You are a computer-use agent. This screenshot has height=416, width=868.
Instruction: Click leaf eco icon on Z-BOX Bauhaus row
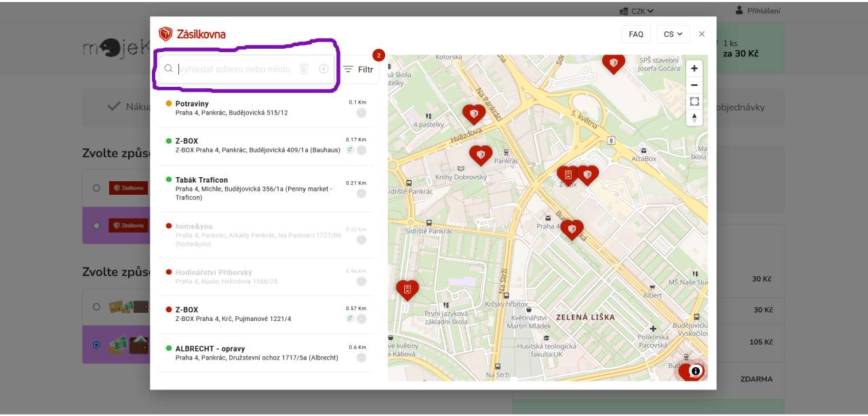tap(350, 150)
